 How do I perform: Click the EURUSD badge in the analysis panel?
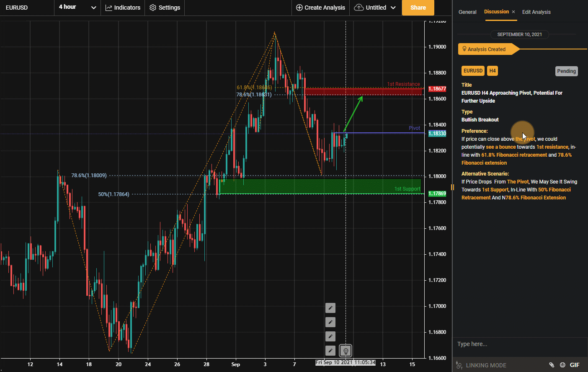pos(473,71)
